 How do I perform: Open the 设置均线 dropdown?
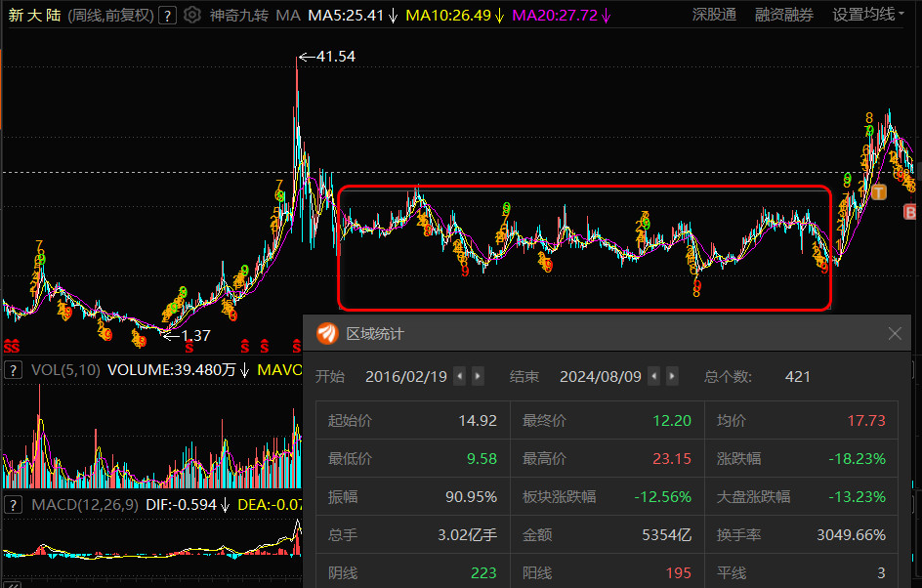point(868,15)
